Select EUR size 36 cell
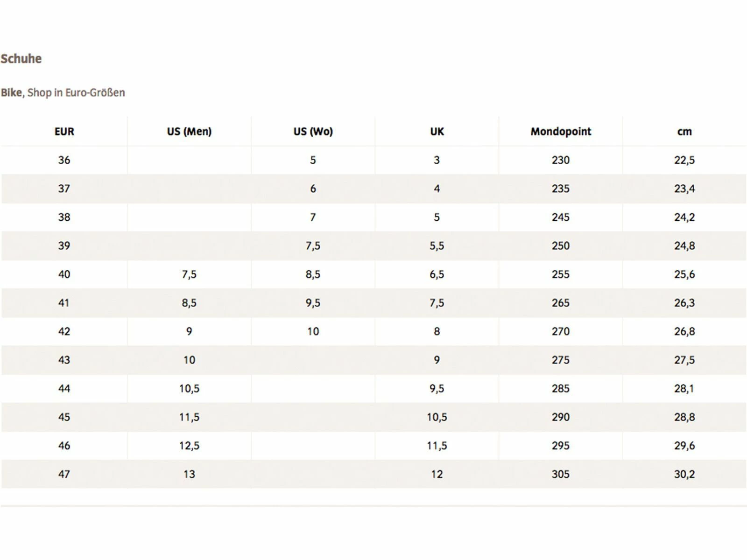 pos(64,160)
